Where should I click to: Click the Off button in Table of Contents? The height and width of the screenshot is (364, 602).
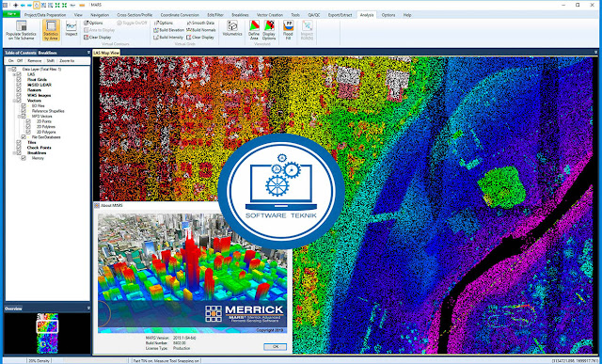(20, 60)
